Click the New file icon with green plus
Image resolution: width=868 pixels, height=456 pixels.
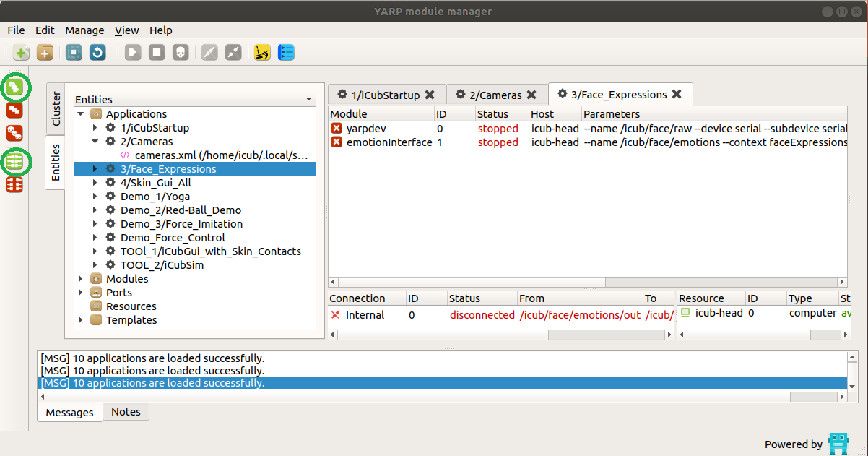pyautogui.click(x=22, y=53)
